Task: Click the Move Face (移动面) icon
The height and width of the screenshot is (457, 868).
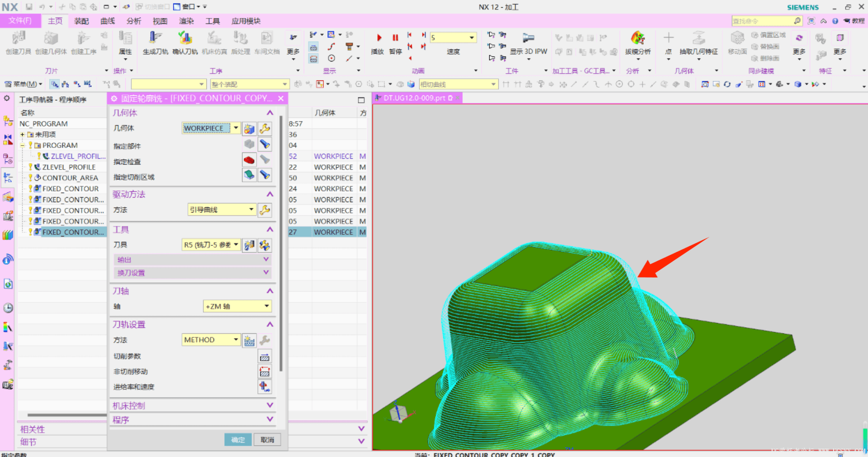Action: pyautogui.click(x=737, y=38)
